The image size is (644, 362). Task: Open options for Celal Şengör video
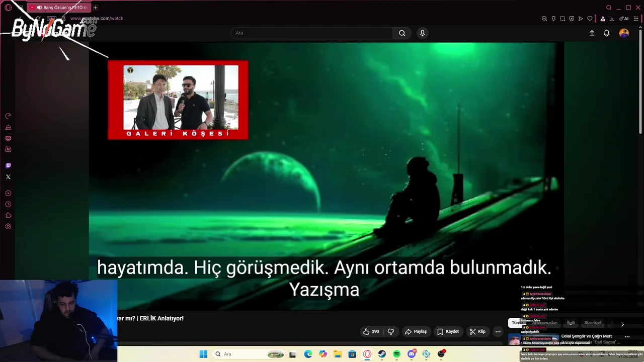coord(627,336)
